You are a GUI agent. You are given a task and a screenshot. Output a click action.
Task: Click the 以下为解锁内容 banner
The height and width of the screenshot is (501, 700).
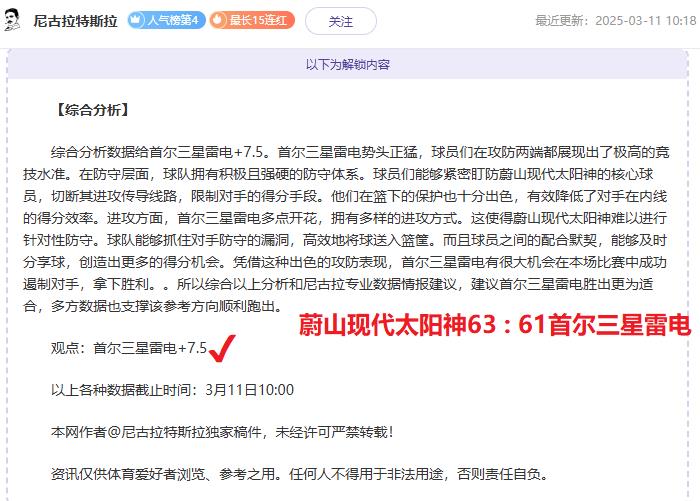coord(347,64)
